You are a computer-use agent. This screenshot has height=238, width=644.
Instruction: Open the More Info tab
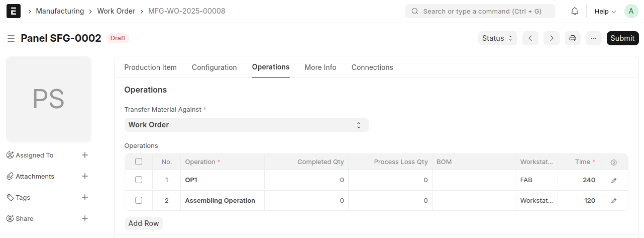pyautogui.click(x=320, y=67)
